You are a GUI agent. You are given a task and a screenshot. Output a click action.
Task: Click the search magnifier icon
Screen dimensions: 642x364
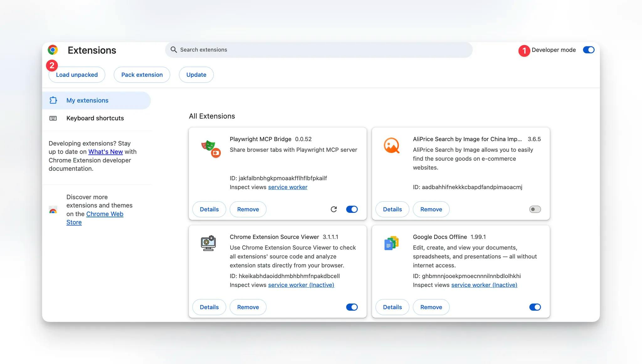pos(173,50)
